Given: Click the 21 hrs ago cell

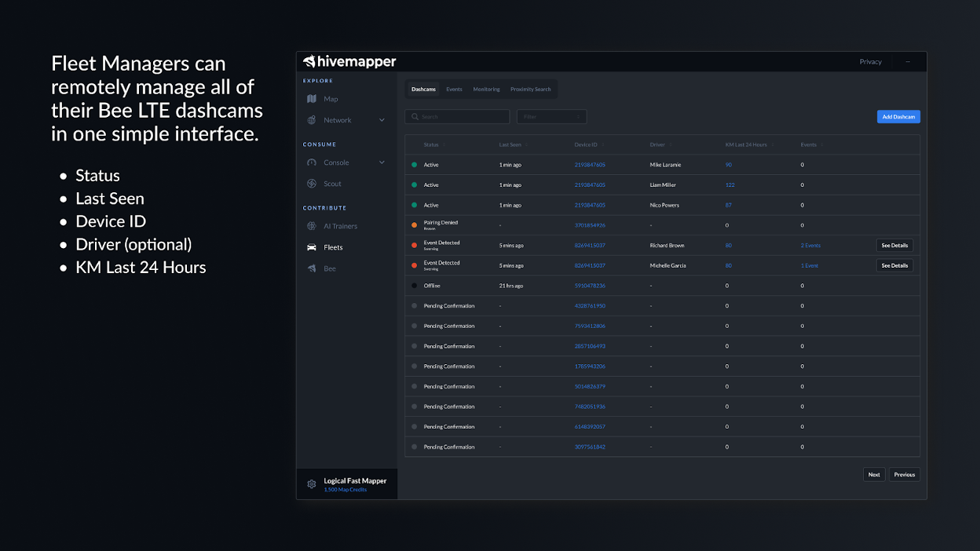Looking at the screenshot, I should [511, 286].
